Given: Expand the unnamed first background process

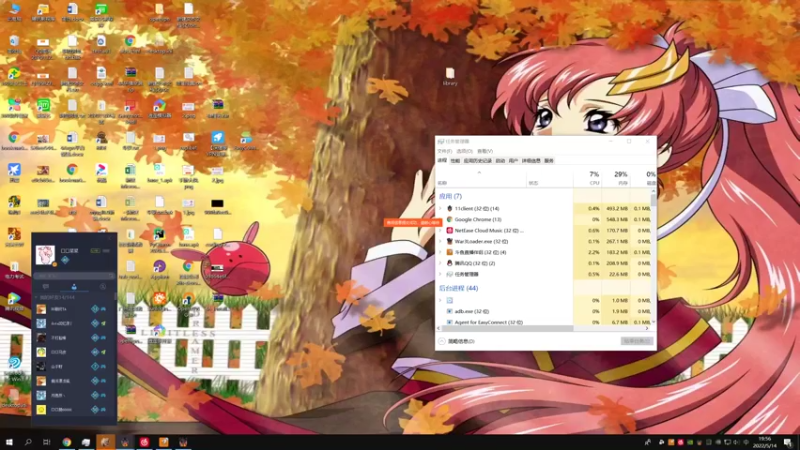Looking at the screenshot, I should [440, 300].
